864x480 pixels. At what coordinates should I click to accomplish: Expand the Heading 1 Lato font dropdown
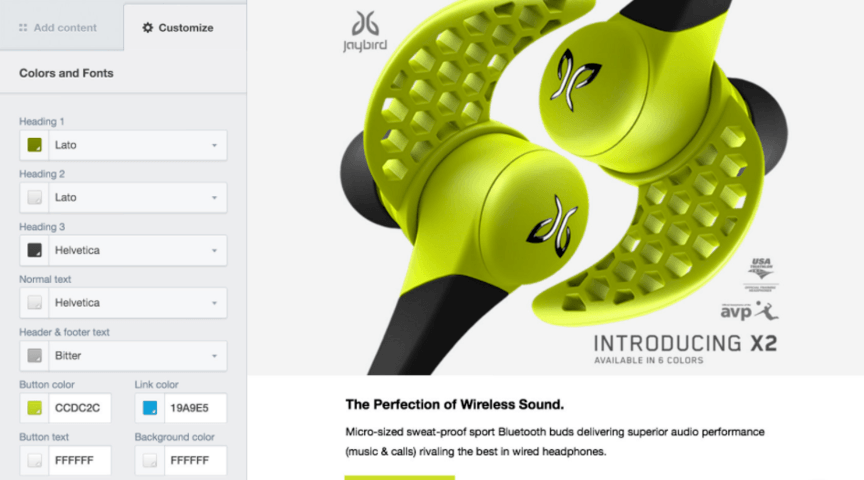[x=138, y=145]
